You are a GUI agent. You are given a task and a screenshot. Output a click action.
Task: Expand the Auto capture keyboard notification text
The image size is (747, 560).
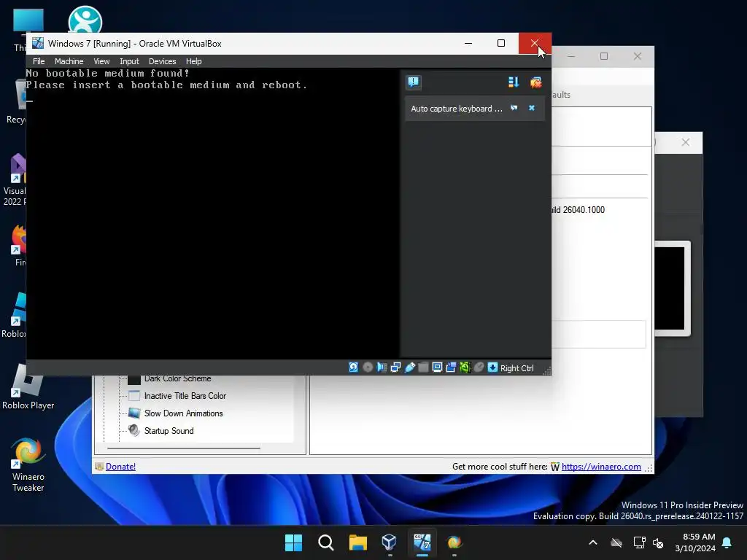tap(457, 109)
